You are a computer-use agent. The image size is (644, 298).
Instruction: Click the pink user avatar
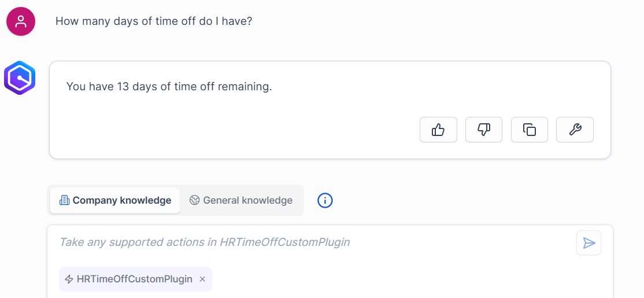[x=21, y=21]
